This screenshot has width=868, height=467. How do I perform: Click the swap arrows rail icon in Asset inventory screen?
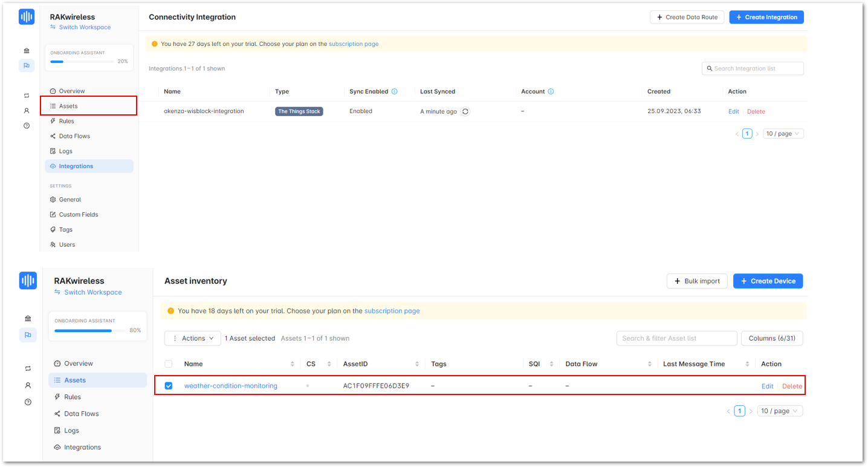tap(28, 368)
